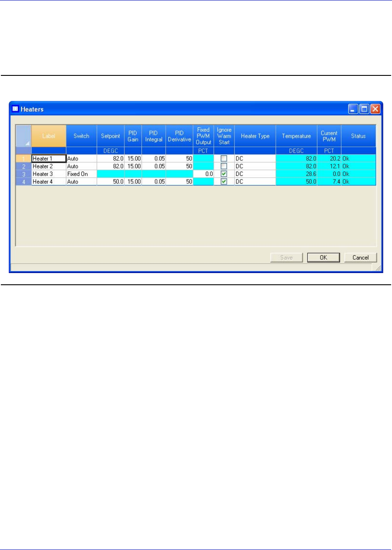Click the Fixed PWM Output cell for Heater 3
The image size is (392, 550).
(x=203, y=174)
